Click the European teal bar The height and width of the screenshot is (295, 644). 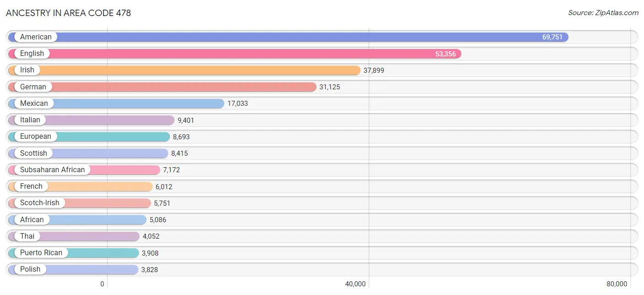pos(89,137)
